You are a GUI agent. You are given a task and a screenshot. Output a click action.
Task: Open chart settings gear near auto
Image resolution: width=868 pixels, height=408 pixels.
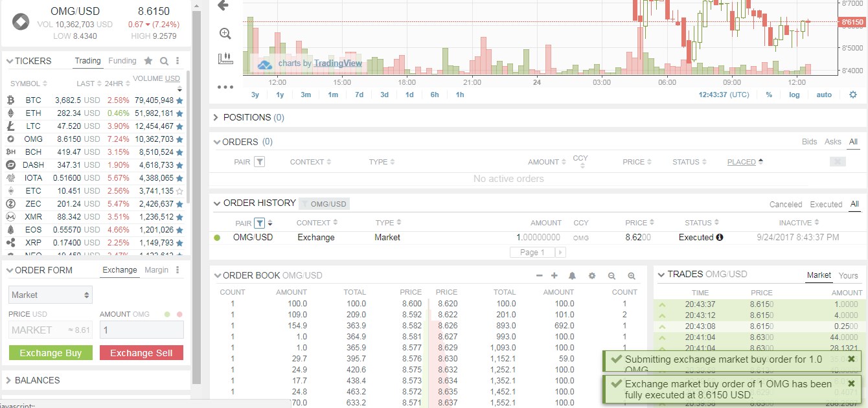pyautogui.click(x=853, y=94)
